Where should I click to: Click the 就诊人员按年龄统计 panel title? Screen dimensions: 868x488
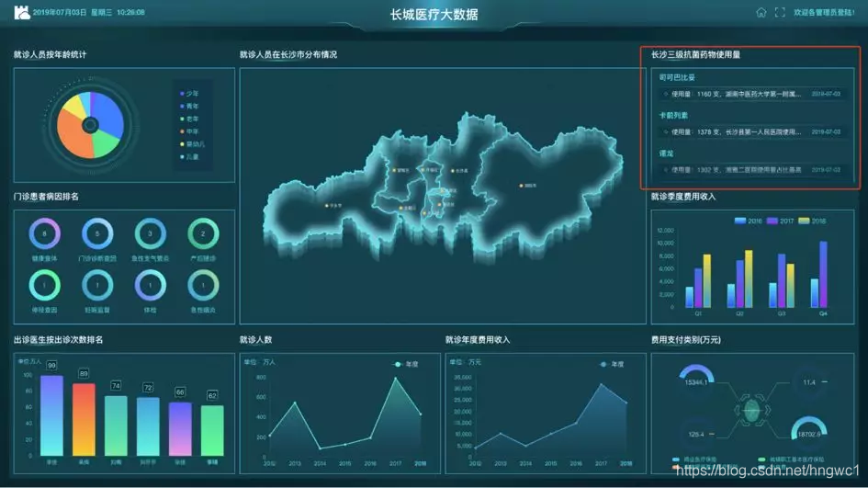[x=51, y=54]
